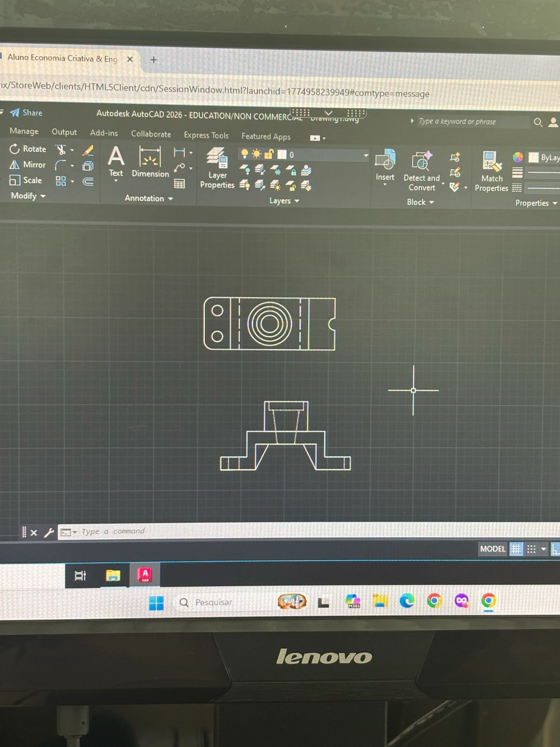Click the Mirror tool
Image resolution: width=560 pixels, height=747 pixels.
click(27, 165)
